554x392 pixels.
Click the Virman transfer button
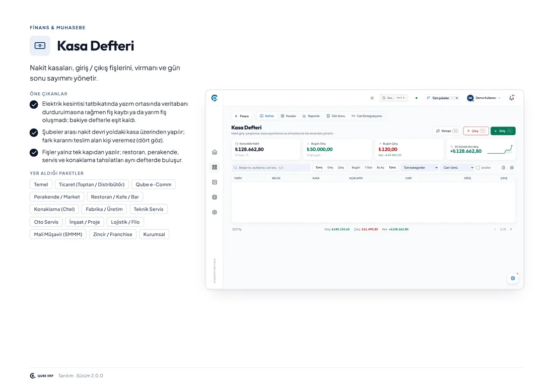click(447, 131)
